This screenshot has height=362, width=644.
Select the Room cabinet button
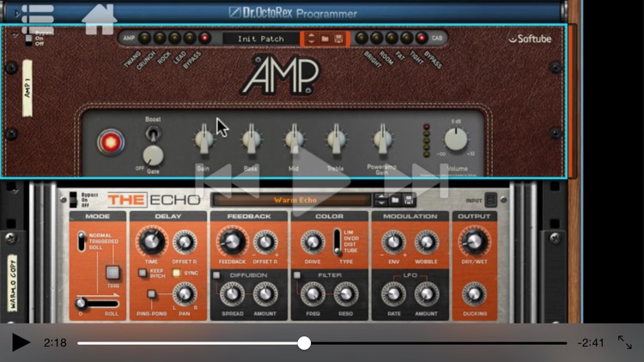click(377, 38)
